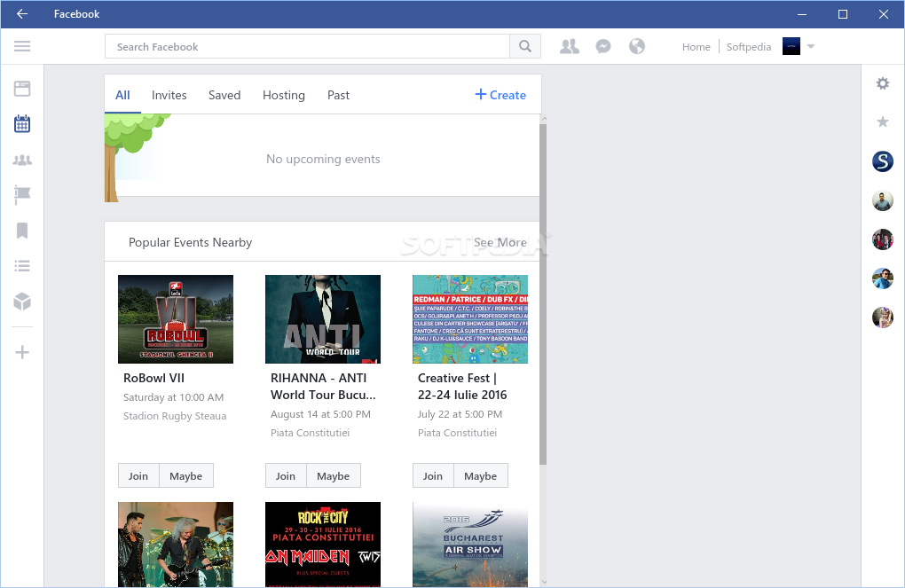Viewport: 905px width, 588px height.
Task: Open settings gear in right panel
Action: (x=883, y=83)
